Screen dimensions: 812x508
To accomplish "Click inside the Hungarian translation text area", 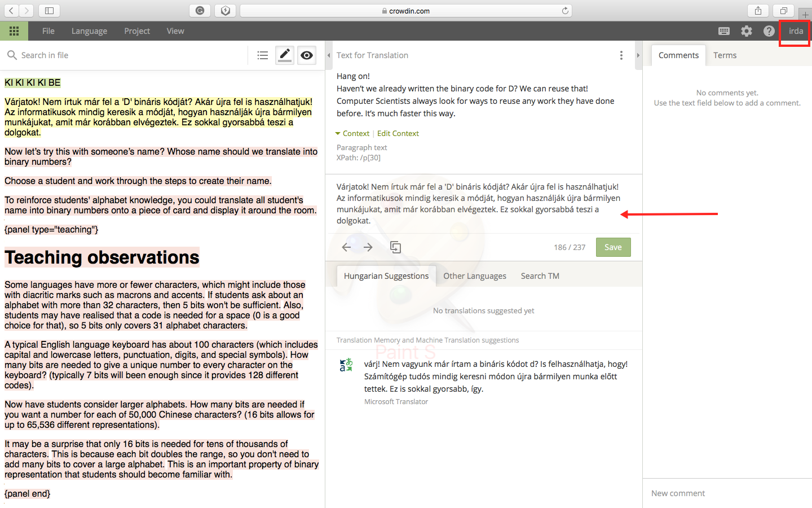I will 484,204.
